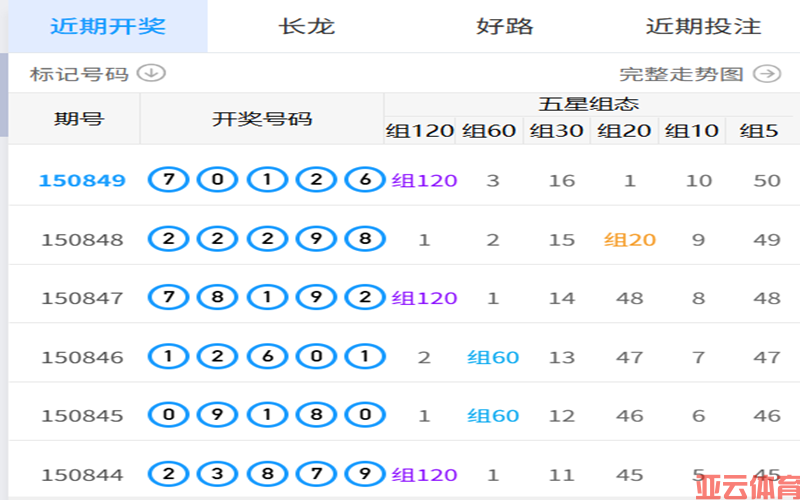Open issue number 150849
Viewport: 800px width, 500px height.
click(x=82, y=180)
